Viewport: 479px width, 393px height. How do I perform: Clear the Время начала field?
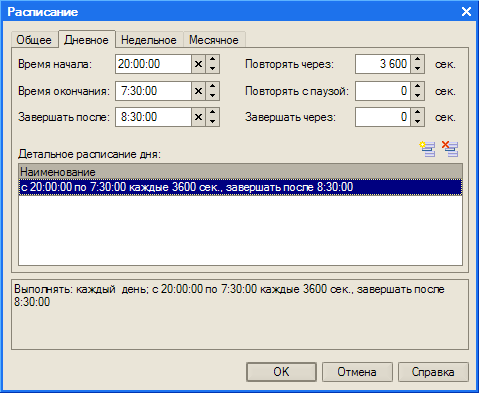(198, 64)
